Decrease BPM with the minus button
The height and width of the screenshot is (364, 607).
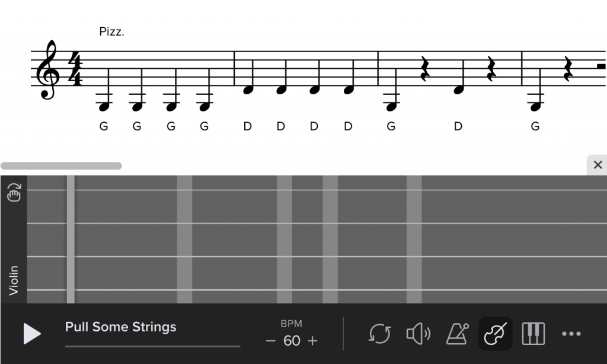click(x=270, y=341)
